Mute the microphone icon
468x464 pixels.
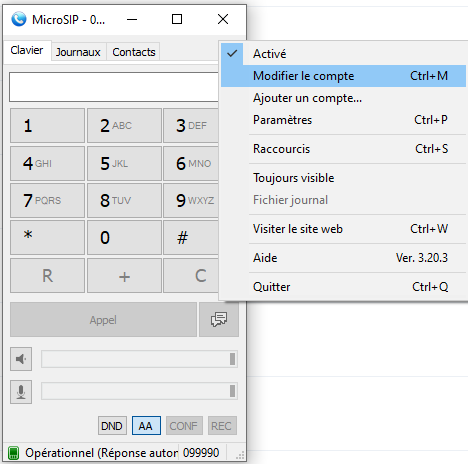point(21,392)
